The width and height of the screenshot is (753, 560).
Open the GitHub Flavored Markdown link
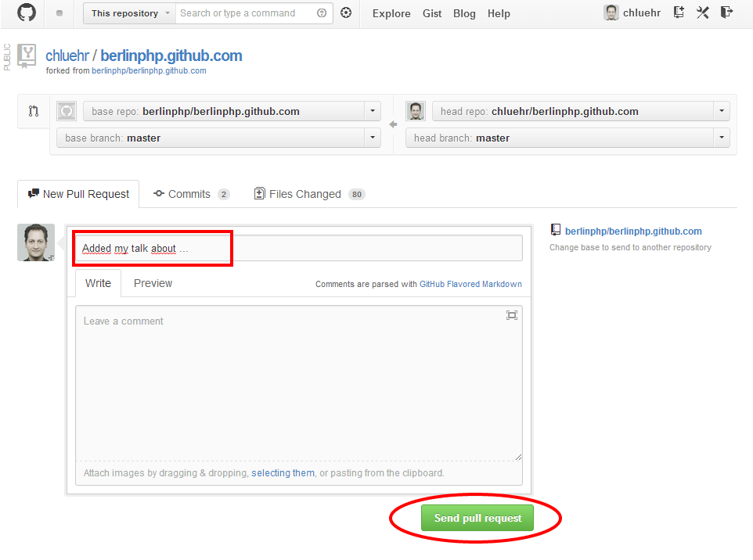[x=470, y=284]
